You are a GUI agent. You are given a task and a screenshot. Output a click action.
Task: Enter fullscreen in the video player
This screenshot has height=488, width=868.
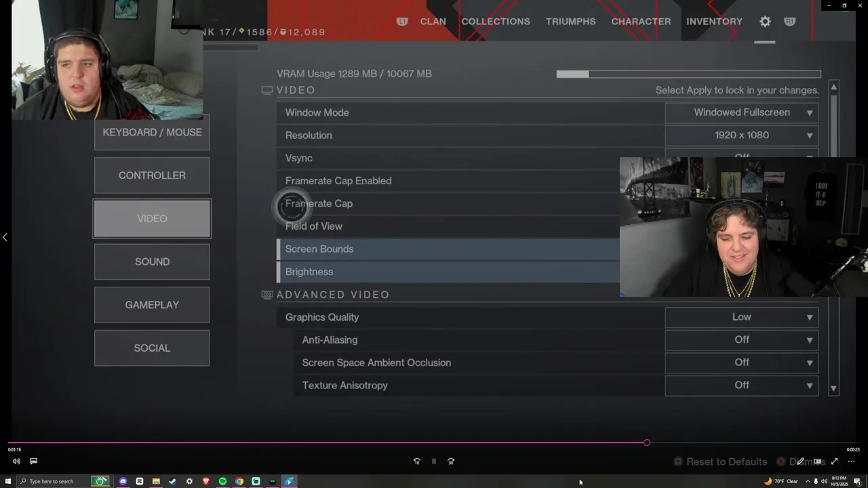(835, 462)
